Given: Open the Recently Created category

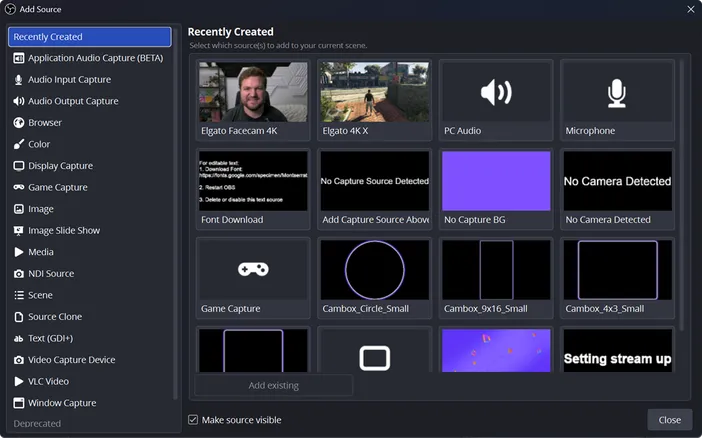Looking at the screenshot, I should coord(90,37).
